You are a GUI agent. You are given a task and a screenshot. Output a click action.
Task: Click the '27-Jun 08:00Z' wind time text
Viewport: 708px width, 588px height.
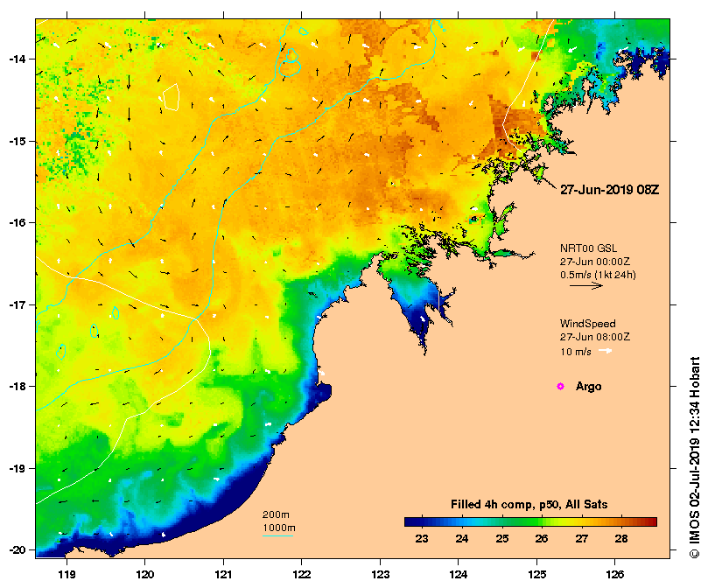click(x=595, y=337)
